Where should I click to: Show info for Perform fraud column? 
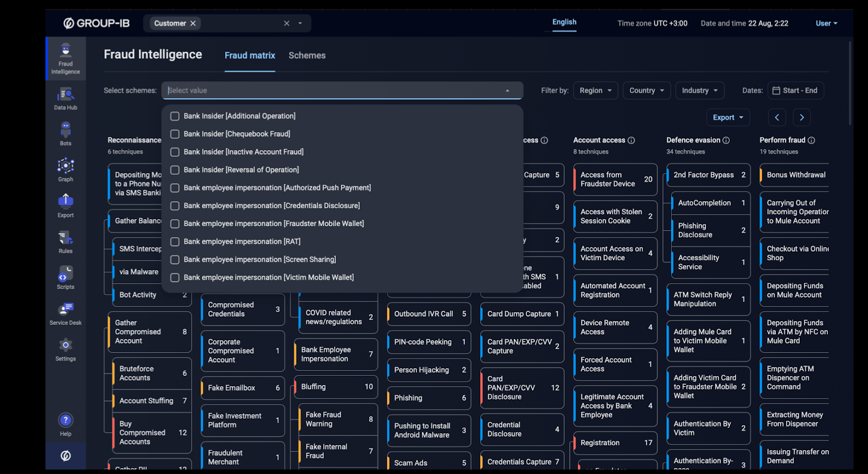[812, 140]
